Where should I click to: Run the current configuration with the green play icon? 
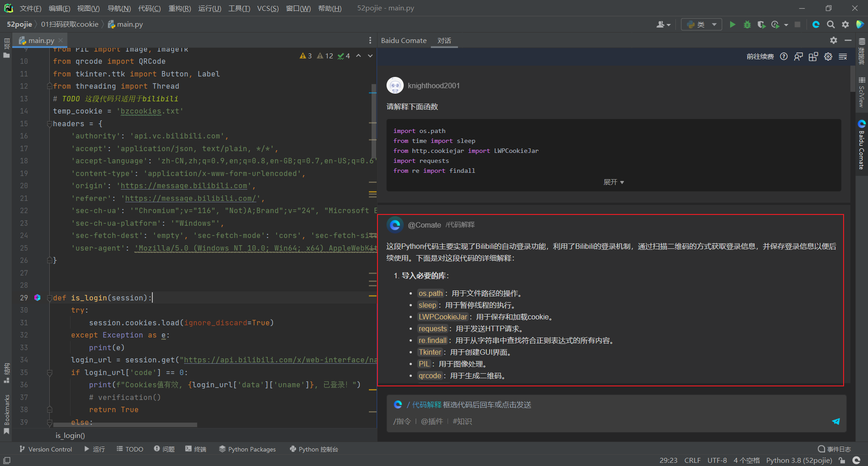click(732, 24)
